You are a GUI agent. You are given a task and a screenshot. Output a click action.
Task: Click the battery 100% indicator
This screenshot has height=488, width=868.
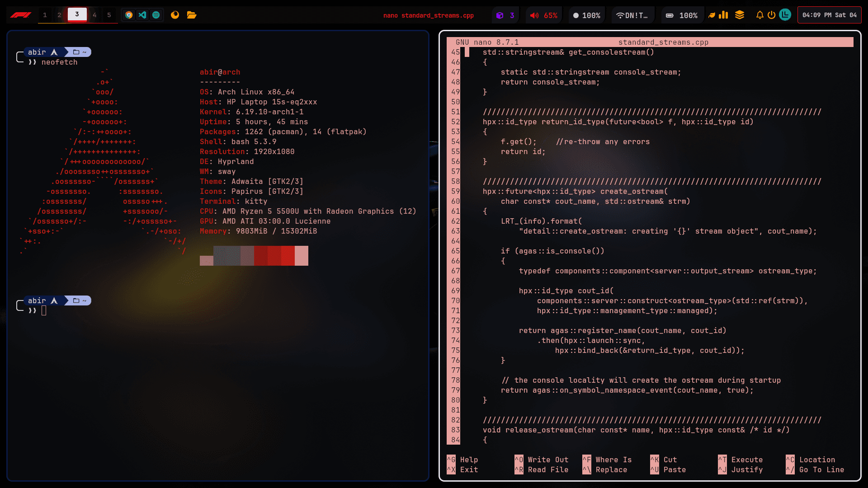[x=682, y=15]
